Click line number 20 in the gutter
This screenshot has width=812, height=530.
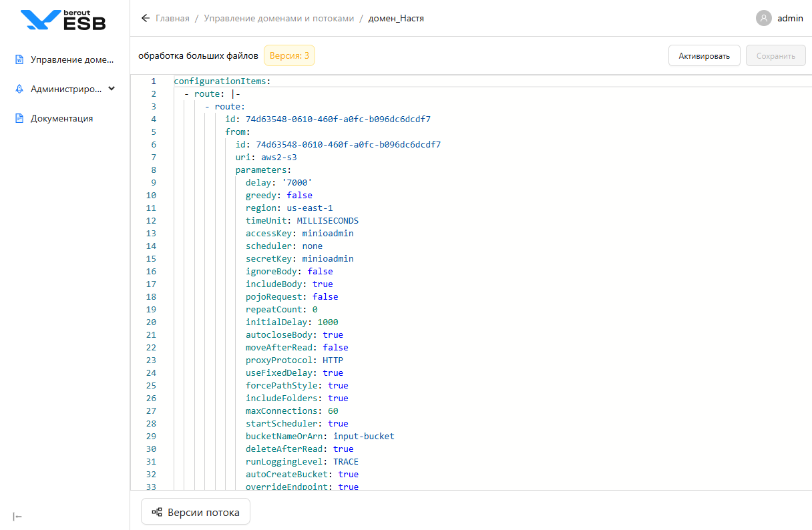point(151,322)
